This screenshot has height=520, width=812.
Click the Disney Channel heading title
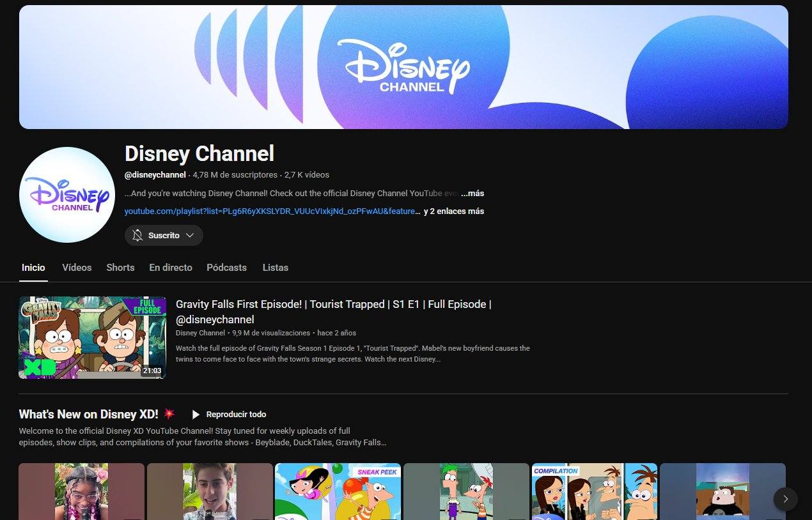point(199,153)
